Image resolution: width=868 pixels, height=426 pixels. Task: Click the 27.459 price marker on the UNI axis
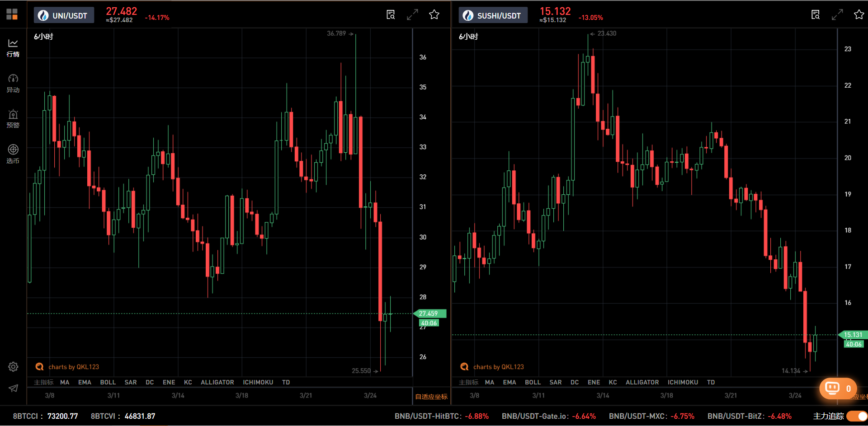point(429,314)
